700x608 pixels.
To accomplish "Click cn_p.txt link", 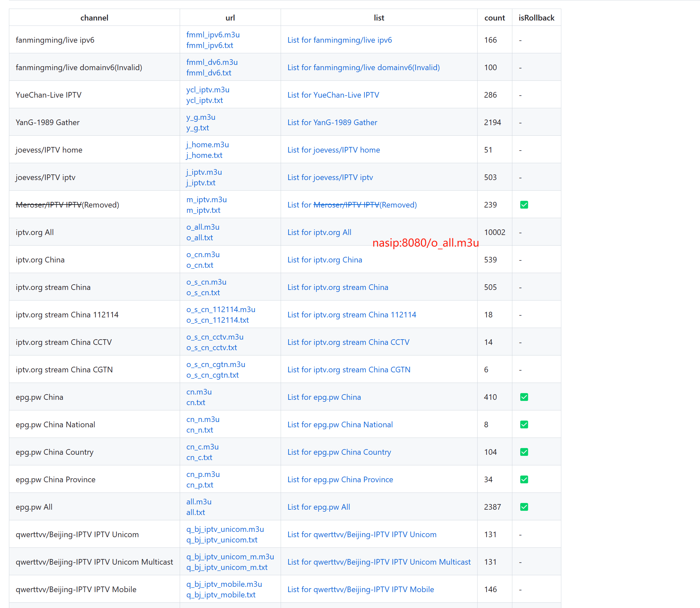I will 200,485.
